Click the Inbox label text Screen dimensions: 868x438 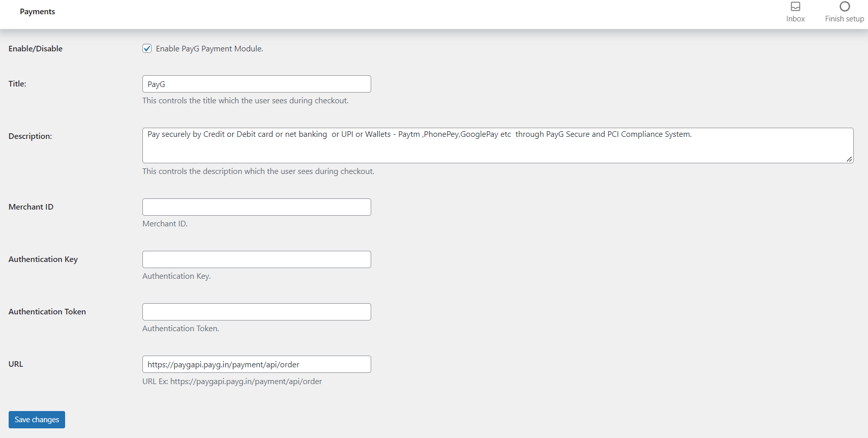795,19
